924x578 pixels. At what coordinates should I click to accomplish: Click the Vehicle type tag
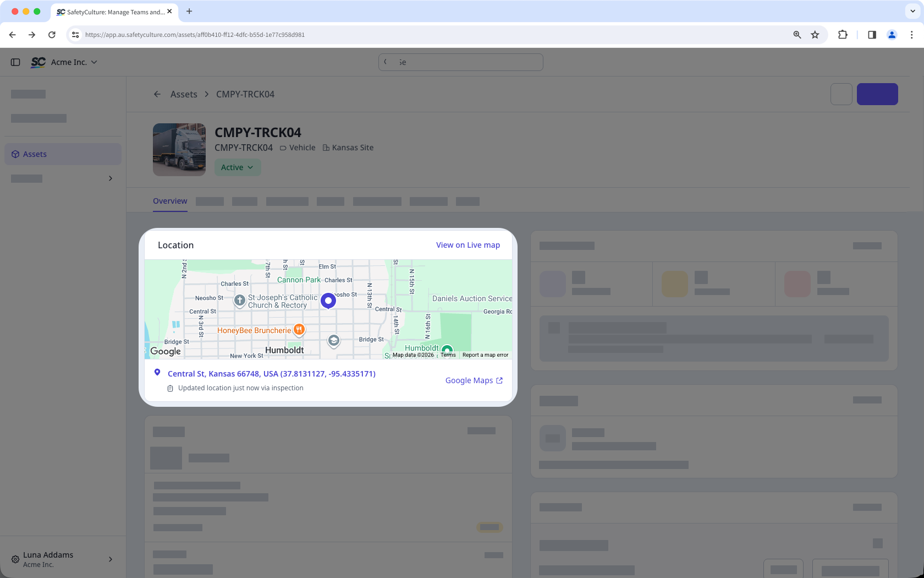(298, 148)
